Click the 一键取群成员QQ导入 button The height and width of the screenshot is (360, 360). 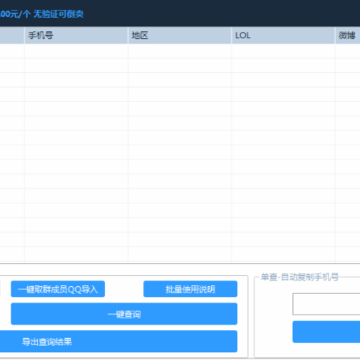58,289
